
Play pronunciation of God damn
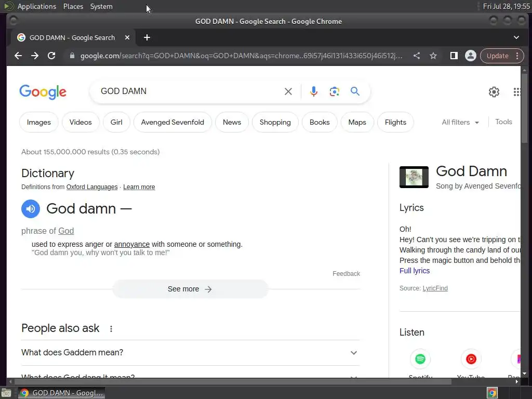pos(31,209)
